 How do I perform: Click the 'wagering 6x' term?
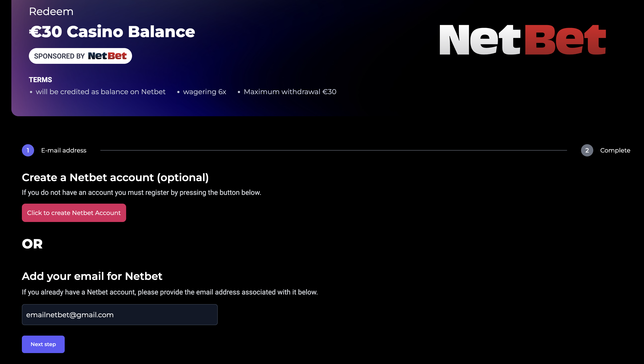tap(204, 92)
